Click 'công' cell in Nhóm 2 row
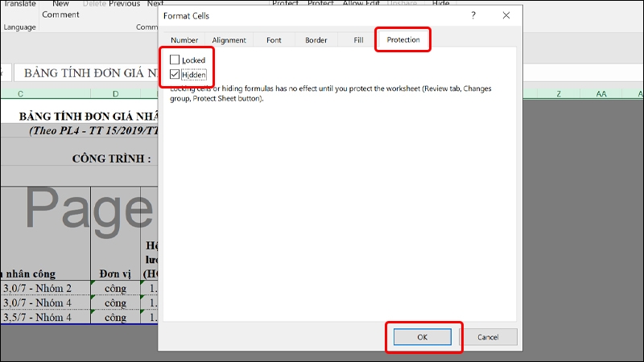The width and height of the screenshot is (644, 362). click(x=115, y=288)
